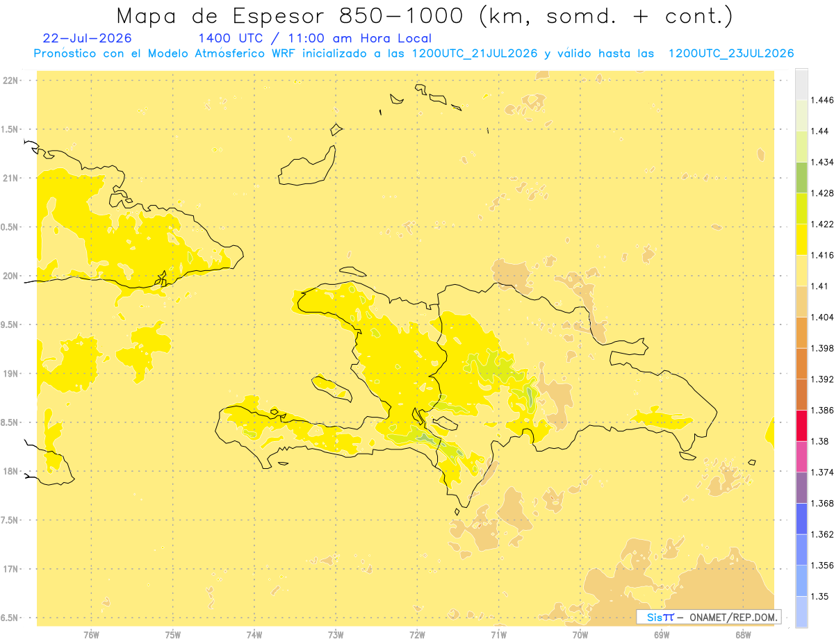
Task: Click the '75W' longitude label
Action: [172, 635]
